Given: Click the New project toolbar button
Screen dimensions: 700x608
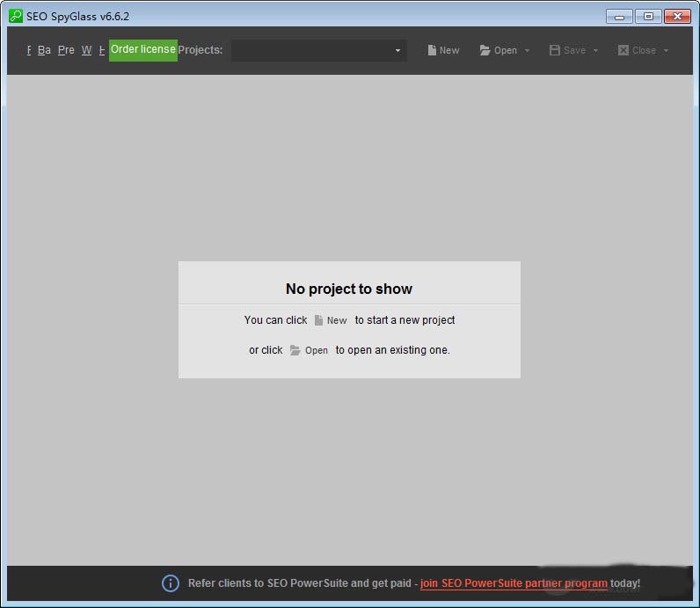Looking at the screenshot, I should coord(443,50).
